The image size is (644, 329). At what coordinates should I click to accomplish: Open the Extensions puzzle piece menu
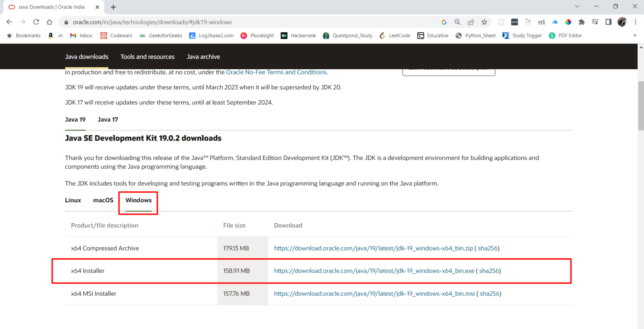pos(582,22)
